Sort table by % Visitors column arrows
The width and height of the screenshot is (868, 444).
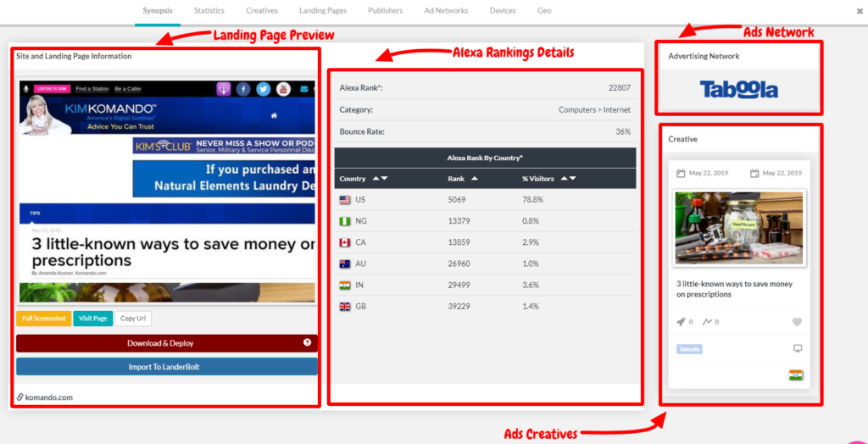tap(569, 179)
